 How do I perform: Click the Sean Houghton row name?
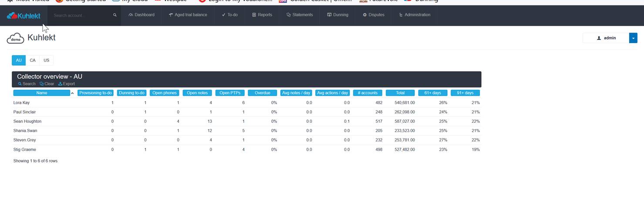click(27, 122)
